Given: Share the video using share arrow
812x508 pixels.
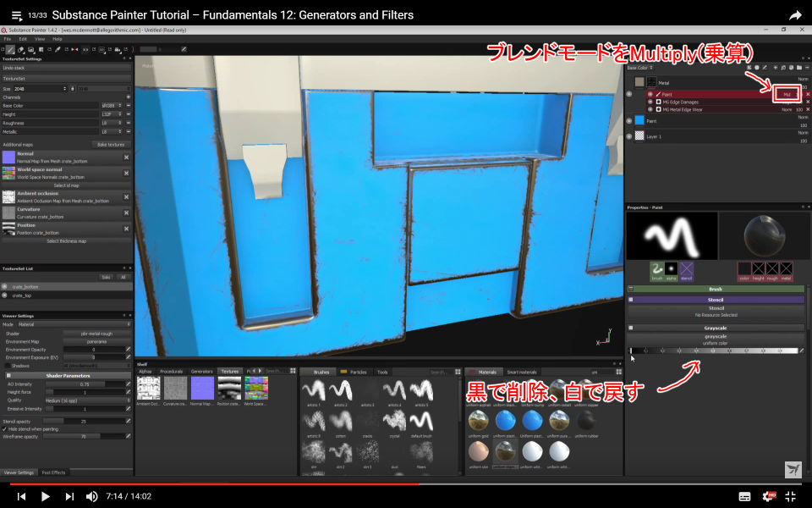Looking at the screenshot, I should point(795,15).
